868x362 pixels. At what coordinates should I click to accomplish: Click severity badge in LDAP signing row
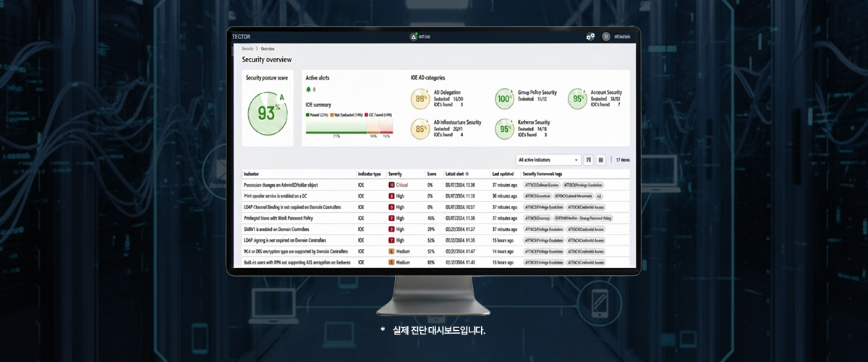pyautogui.click(x=391, y=240)
